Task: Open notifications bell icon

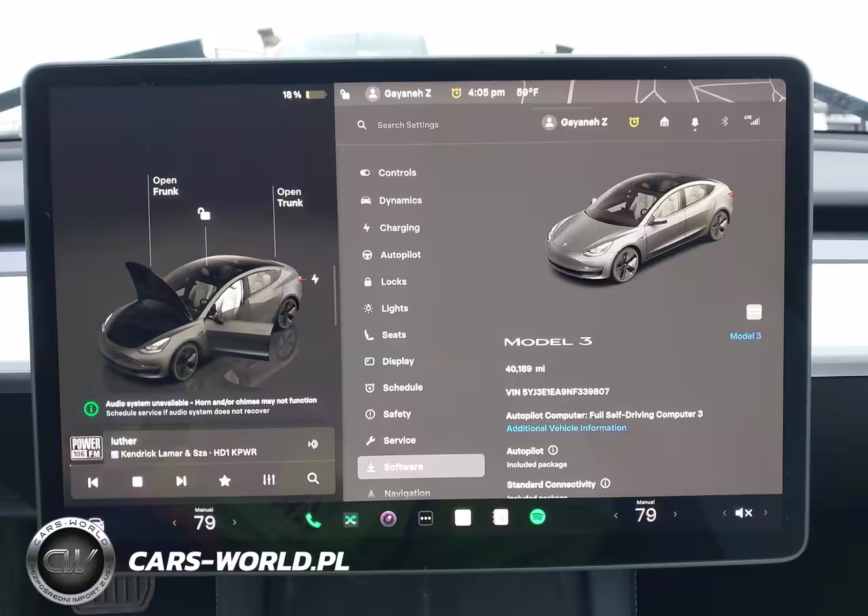Action: tap(694, 122)
